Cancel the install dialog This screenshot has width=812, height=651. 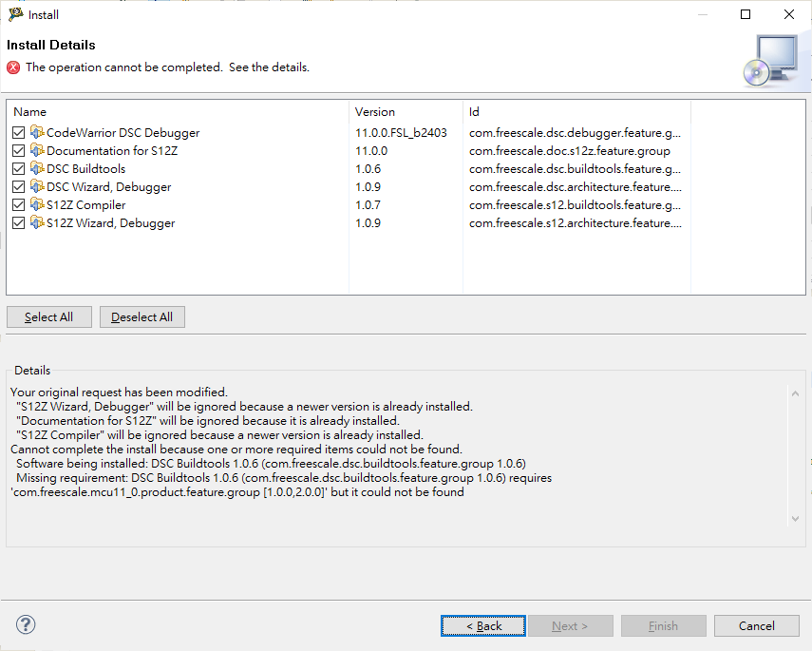click(757, 625)
